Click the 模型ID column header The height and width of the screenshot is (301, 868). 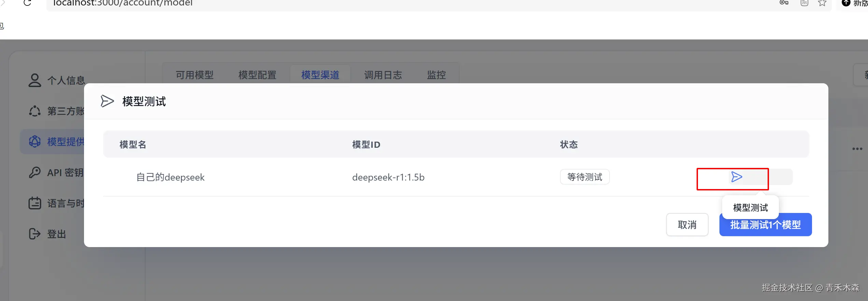click(366, 144)
